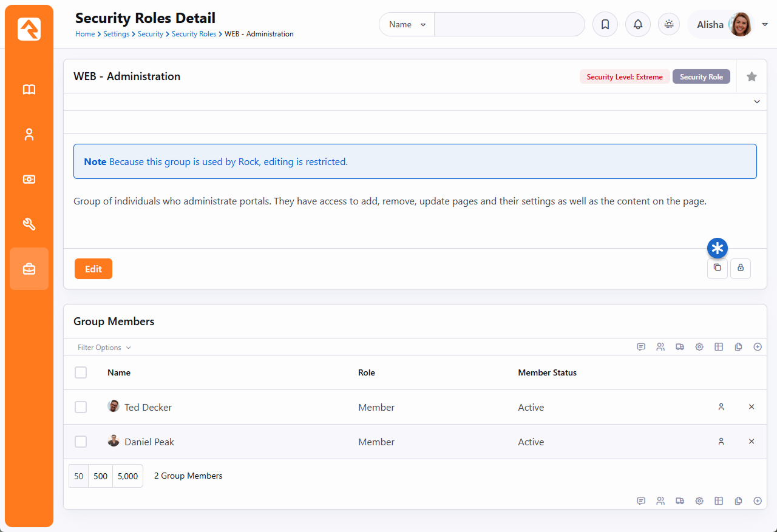The image size is (777, 532).
Task: Open the People section in the sidebar
Action: 29,135
